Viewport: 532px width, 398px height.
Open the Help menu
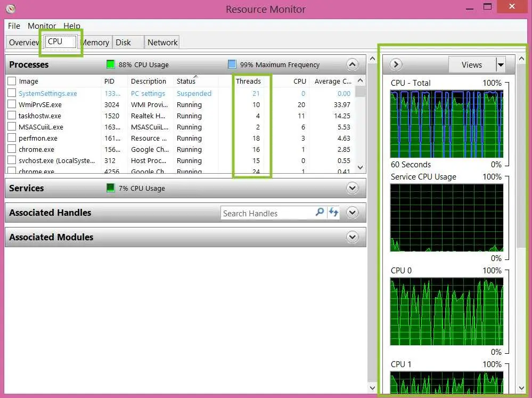[x=71, y=26]
